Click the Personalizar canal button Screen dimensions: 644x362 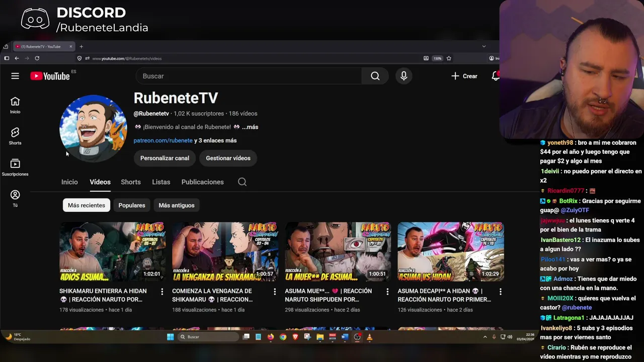(x=165, y=158)
